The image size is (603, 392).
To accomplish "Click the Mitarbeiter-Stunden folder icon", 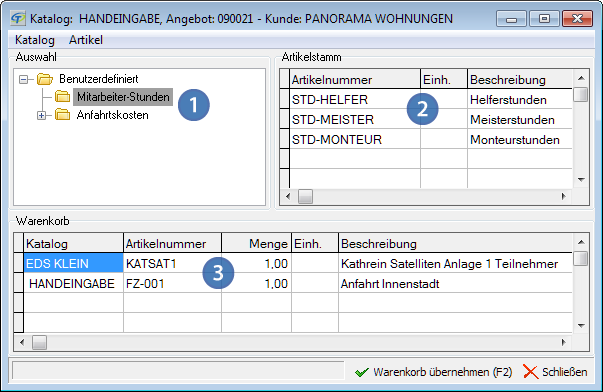I will (62, 97).
